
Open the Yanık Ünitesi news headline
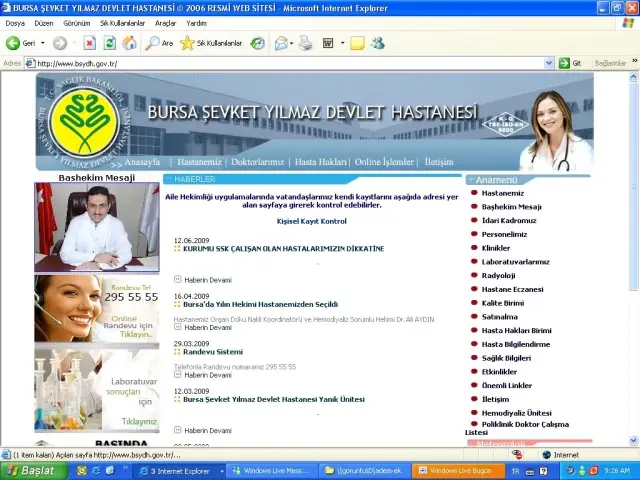pyautogui.click(x=274, y=400)
